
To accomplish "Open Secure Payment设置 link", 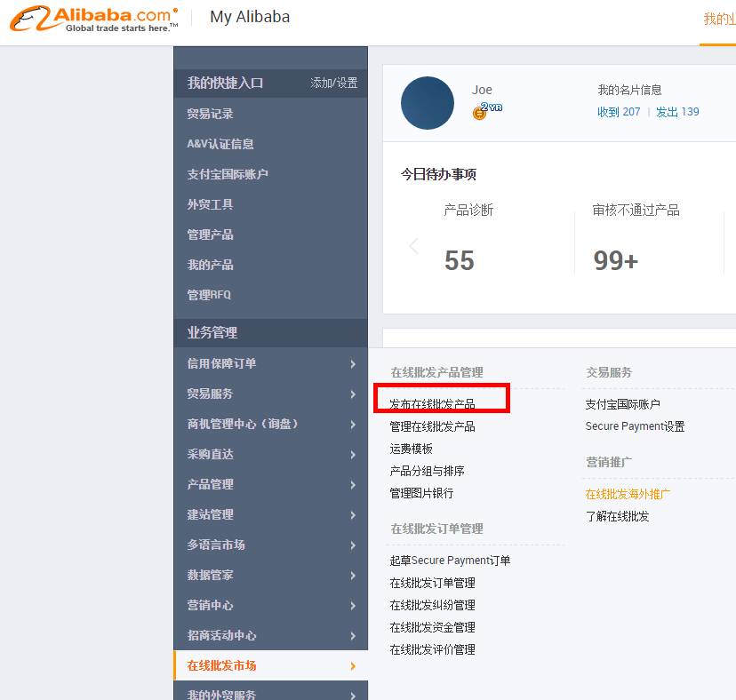I will point(635,426).
